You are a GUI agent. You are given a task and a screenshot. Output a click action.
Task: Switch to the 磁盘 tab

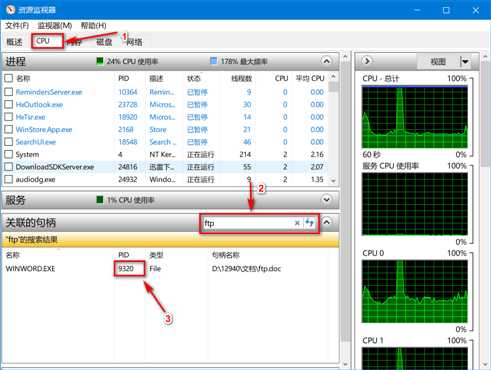coord(104,42)
